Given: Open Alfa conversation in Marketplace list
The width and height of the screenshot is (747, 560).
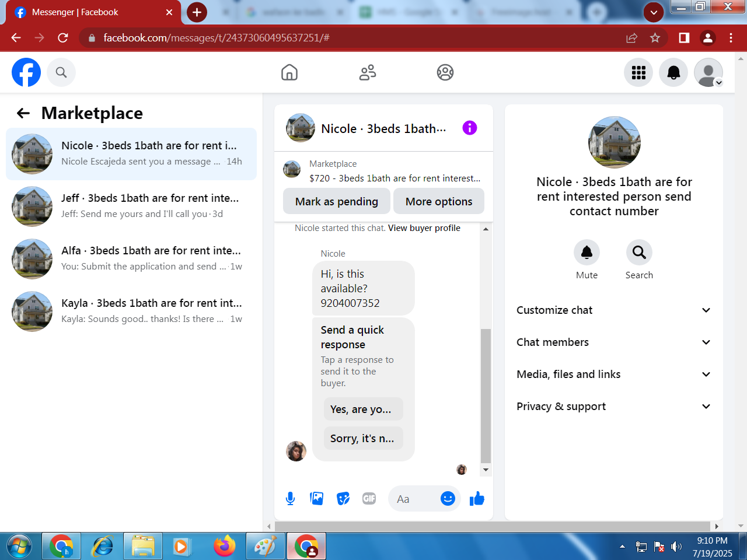Looking at the screenshot, I should point(131,259).
